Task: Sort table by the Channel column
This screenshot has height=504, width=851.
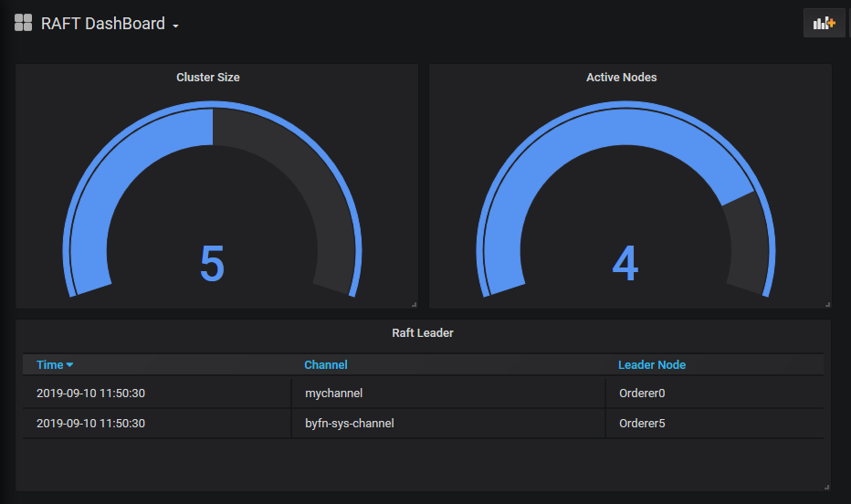Action: [326, 365]
